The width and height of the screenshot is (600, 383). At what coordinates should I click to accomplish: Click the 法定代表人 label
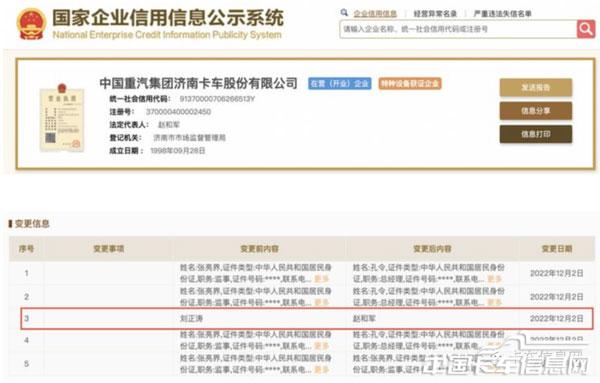129,125
